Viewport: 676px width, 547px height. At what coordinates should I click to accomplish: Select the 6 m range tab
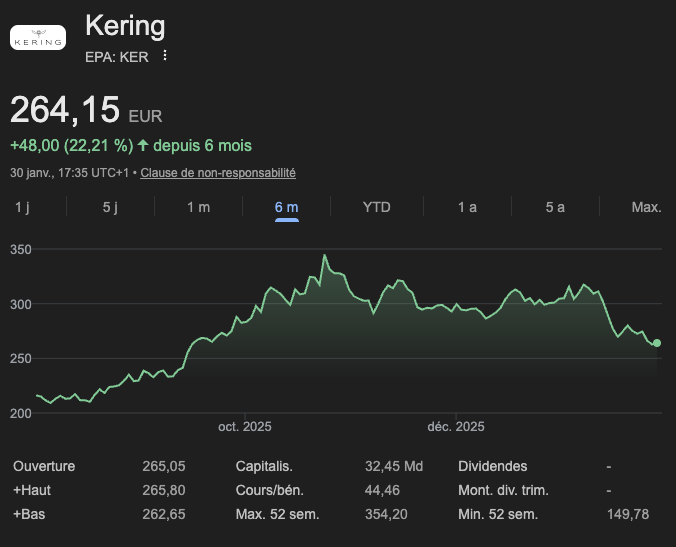[x=287, y=207]
